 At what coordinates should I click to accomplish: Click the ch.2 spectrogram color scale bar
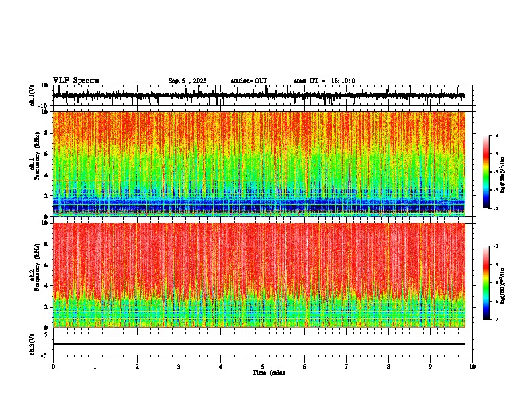486,283
